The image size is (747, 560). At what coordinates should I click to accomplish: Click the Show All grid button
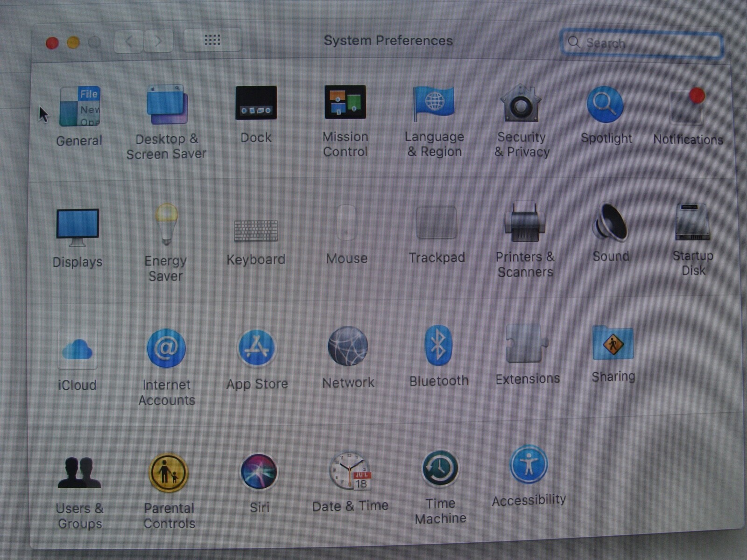click(212, 40)
